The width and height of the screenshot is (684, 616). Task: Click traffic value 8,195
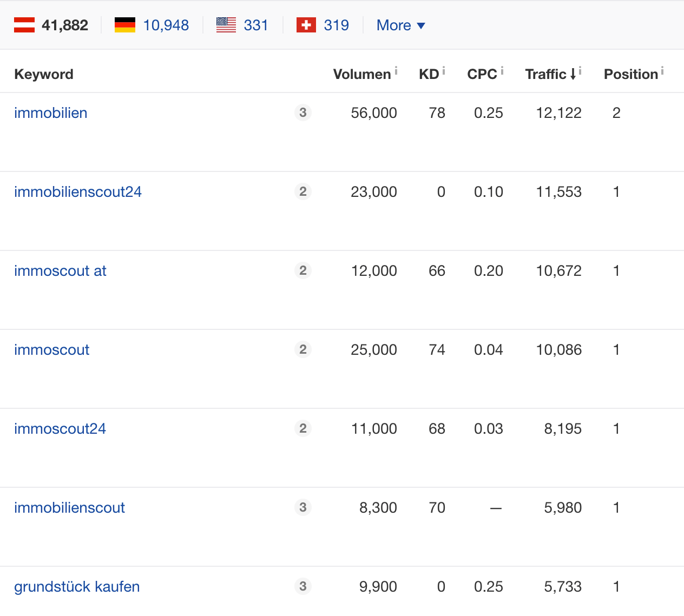pos(563,429)
